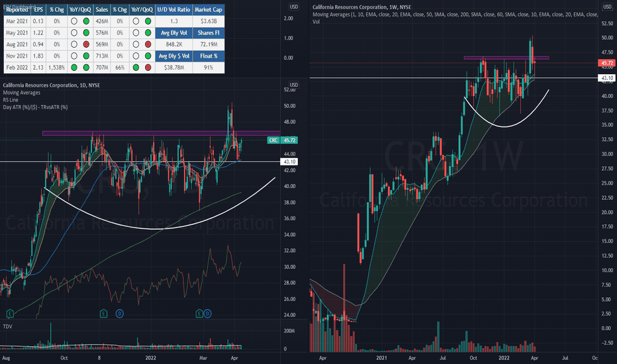
Task: Click the E earnings marker near Mar
Action: point(199,314)
